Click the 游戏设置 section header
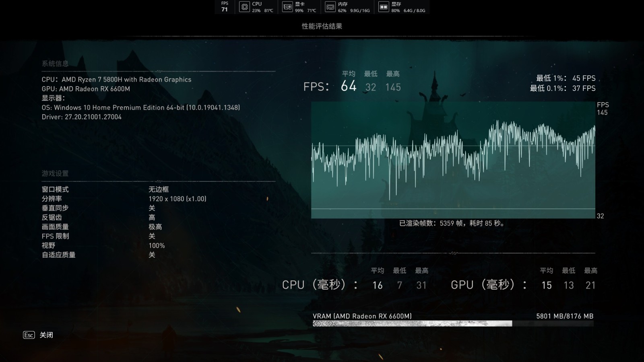Screen dimensions: 644x362 pyautogui.click(x=55, y=173)
